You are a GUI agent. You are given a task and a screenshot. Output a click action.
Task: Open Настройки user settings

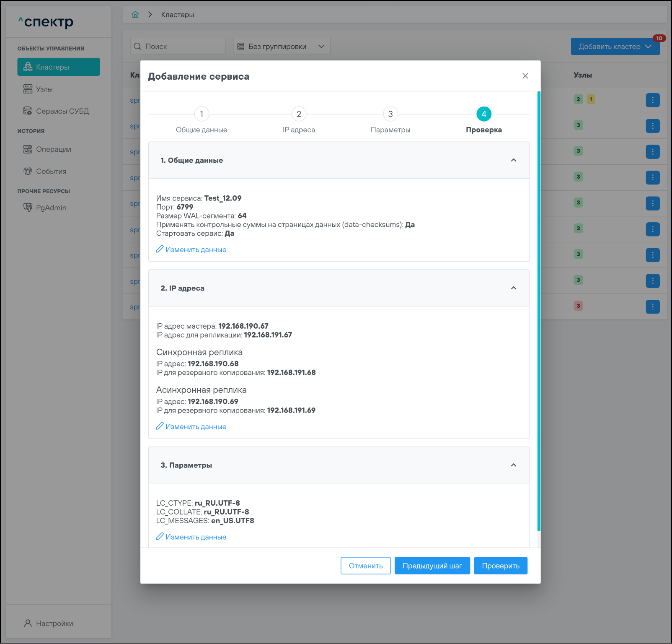54,623
